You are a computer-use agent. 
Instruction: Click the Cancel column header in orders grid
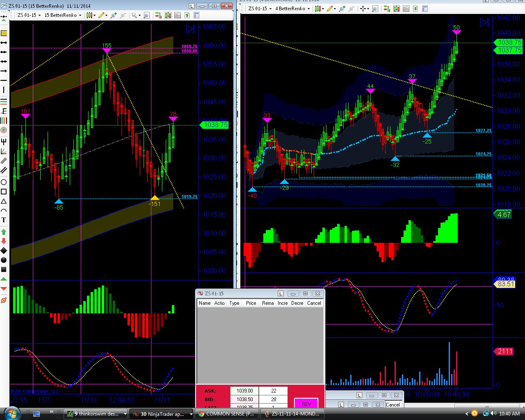pyautogui.click(x=314, y=303)
